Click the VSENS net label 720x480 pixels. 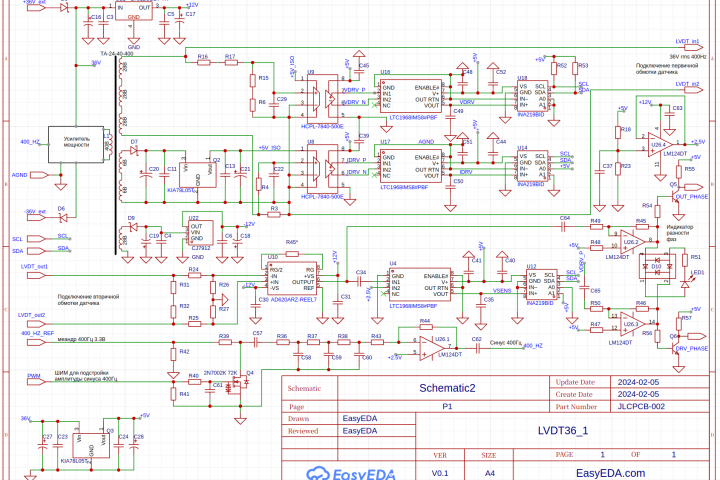pos(502,290)
